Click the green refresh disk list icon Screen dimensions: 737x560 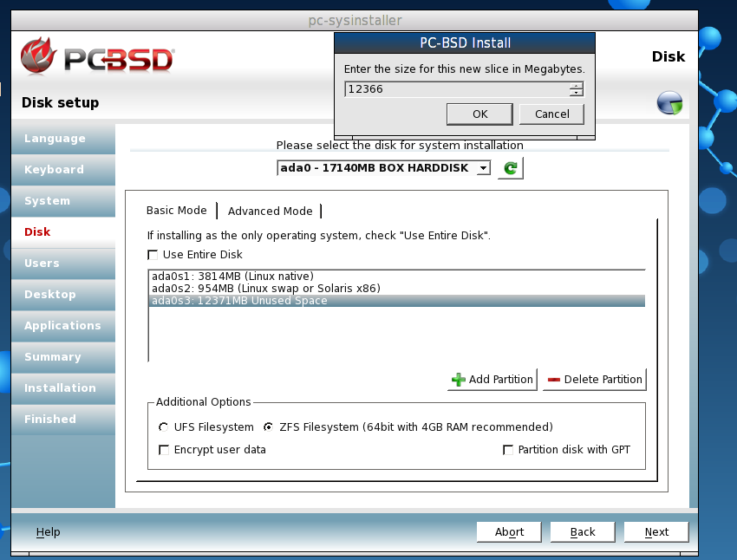[510, 167]
